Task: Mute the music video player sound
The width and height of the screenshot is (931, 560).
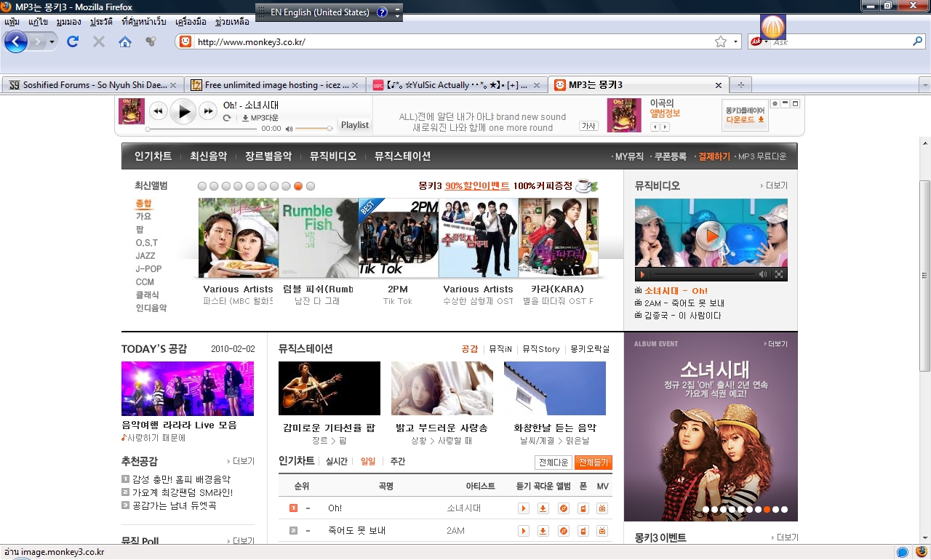Action: pos(763,274)
